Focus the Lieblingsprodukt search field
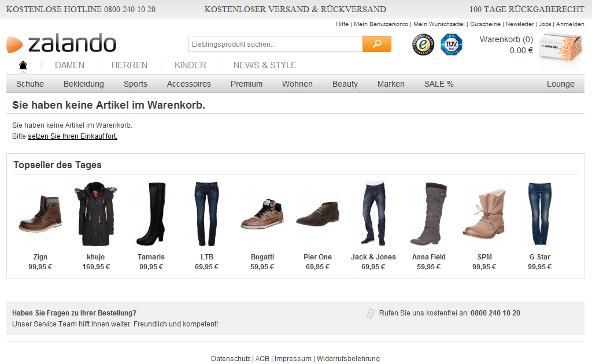This screenshot has width=592, height=364. tap(275, 44)
